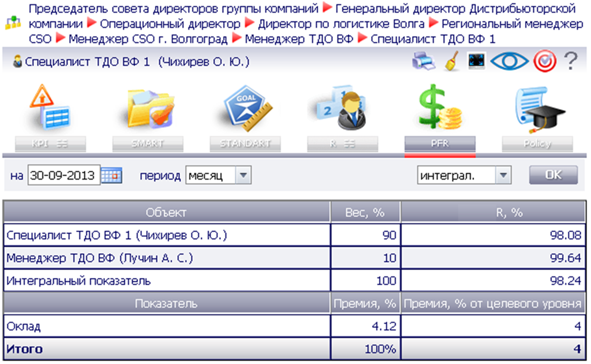Click the fullscreen monitor icon
Screen dimensions: 591x364
pyautogui.click(x=476, y=61)
